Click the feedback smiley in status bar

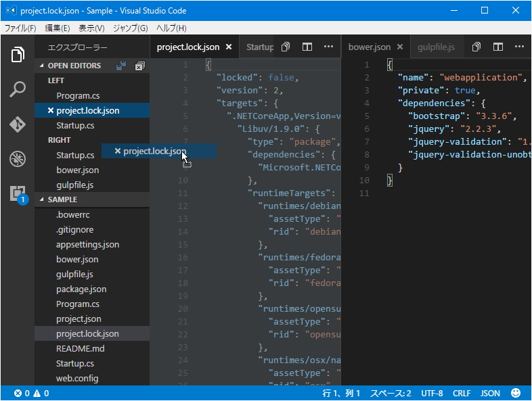[516, 393]
